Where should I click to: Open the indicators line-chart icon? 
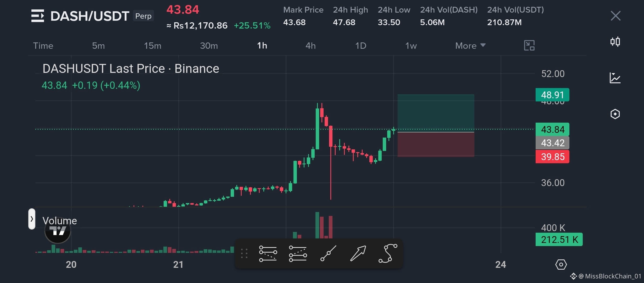(615, 78)
